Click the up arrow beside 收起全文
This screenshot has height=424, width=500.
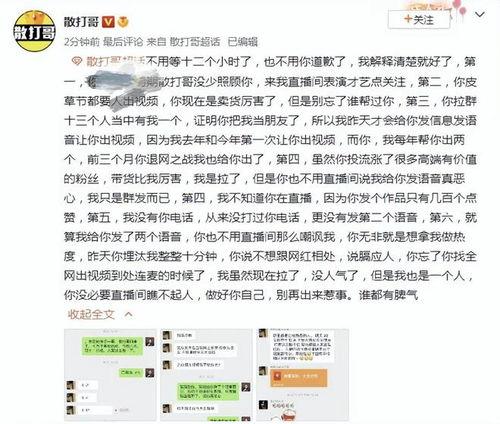pos(129,315)
